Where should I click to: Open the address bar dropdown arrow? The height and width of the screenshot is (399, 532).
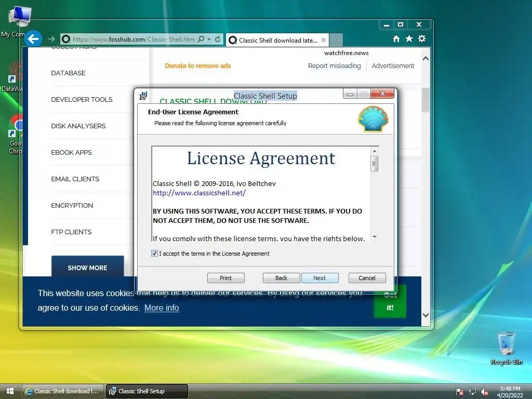click(x=209, y=39)
